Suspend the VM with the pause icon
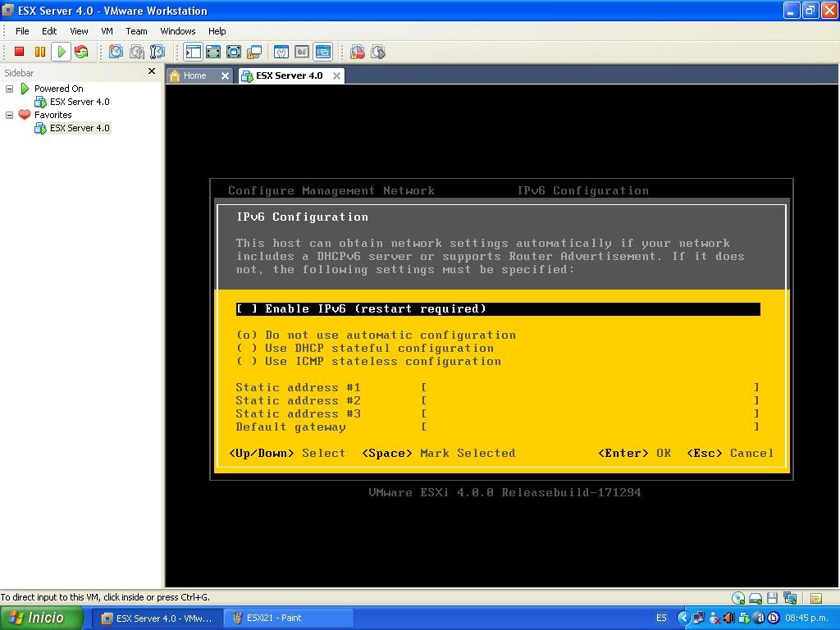Viewport: 840px width, 630px height. point(40,52)
